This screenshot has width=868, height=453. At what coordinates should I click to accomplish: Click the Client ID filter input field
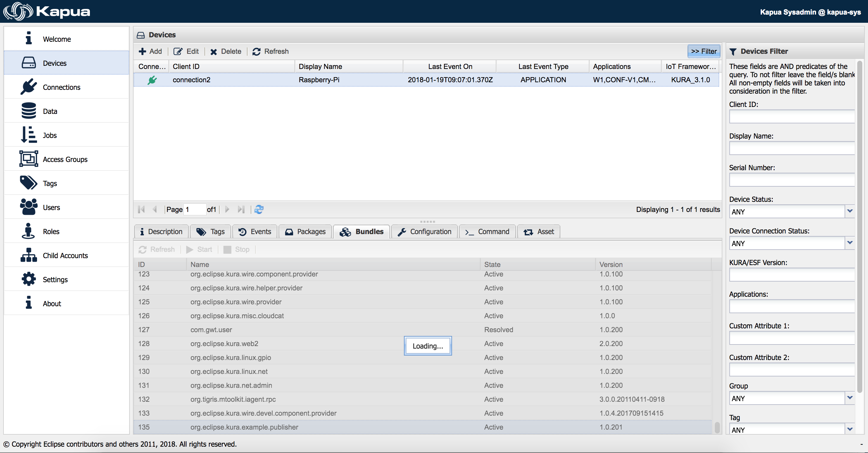pos(791,116)
